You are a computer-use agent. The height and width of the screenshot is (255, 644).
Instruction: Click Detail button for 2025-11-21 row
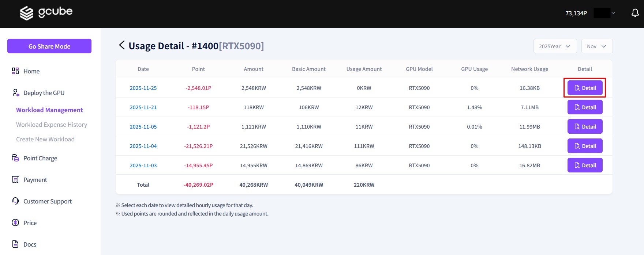[x=585, y=107]
